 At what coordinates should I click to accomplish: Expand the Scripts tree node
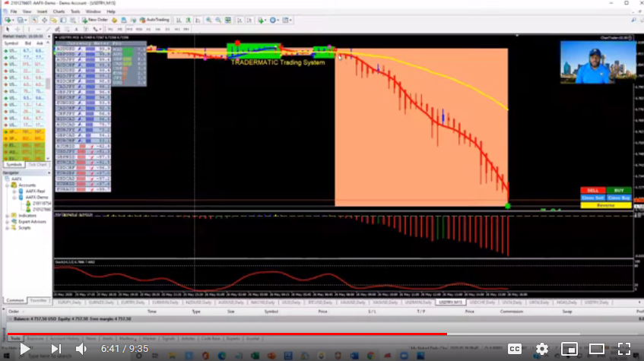click(8, 228)
